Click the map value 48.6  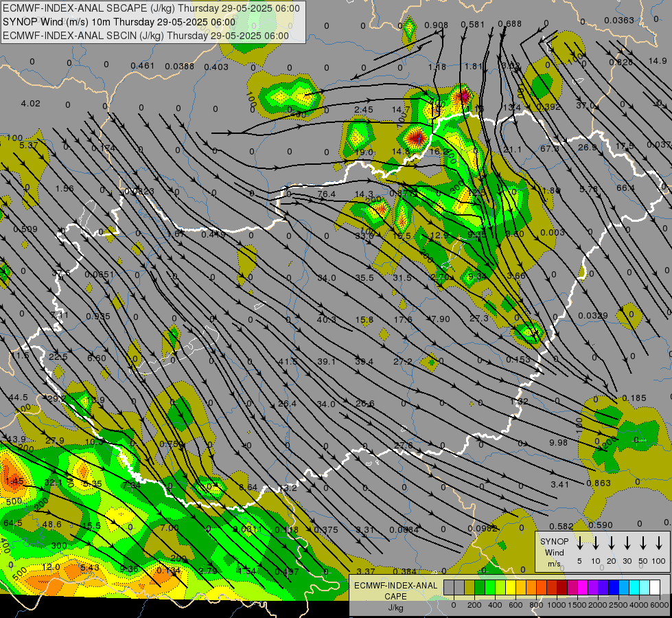tap(52, 524)
